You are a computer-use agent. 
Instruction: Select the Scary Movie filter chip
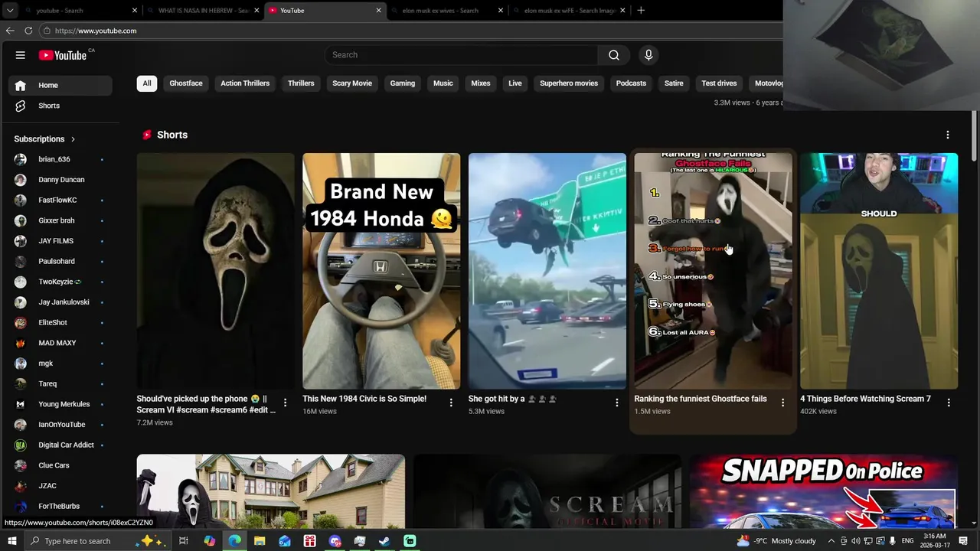tap(352, 83)
